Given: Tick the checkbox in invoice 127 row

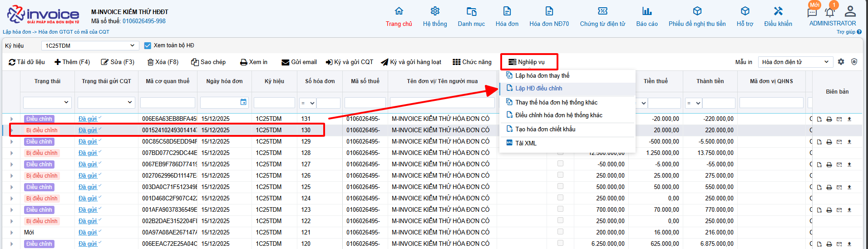Looking at the screenshot, I should [560, 164].
